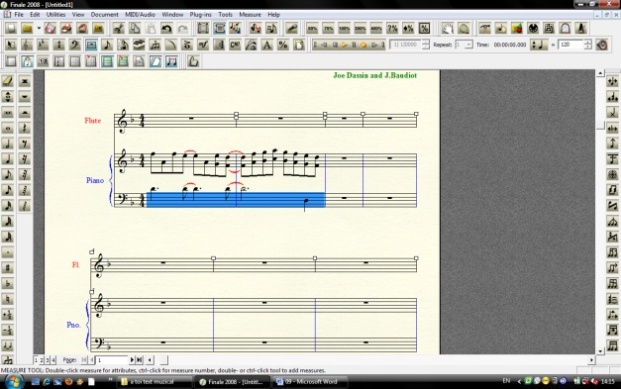Viewport: 621px width, 389px height.
Task: Select the flat accidental tool
Action: 8,283
